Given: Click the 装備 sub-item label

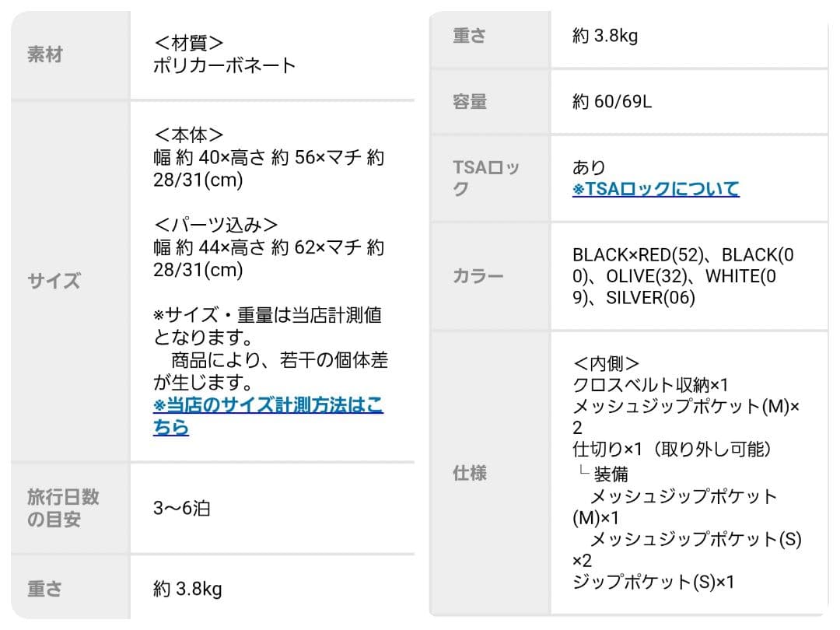Looking at the screenshot, I should coord(611,473).
